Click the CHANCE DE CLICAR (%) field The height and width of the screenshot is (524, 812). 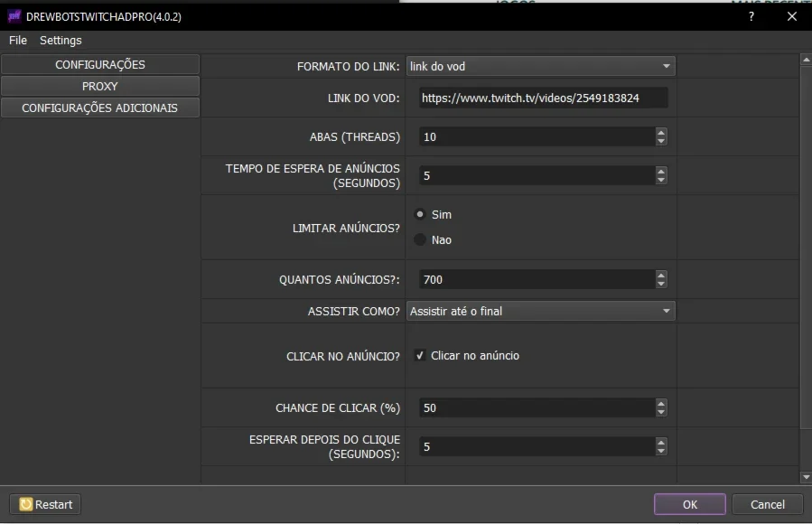(x=537, y=408)
